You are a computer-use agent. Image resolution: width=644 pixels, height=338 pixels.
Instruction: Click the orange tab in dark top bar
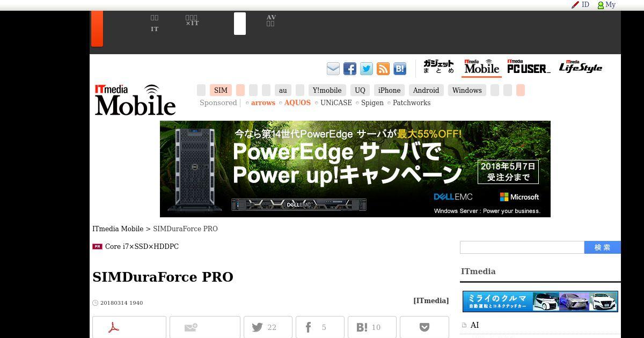pos(97,28)
